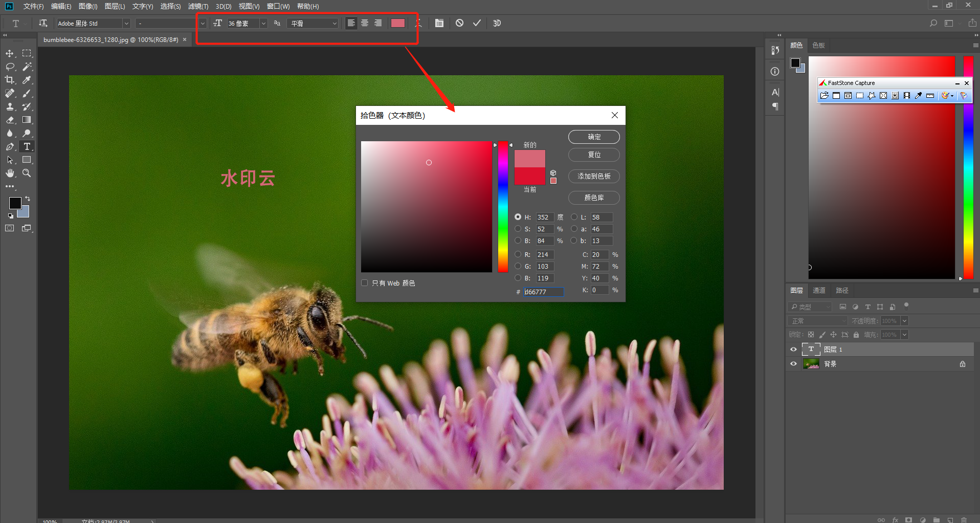Open the 图像(I) menu

(88, 6)
